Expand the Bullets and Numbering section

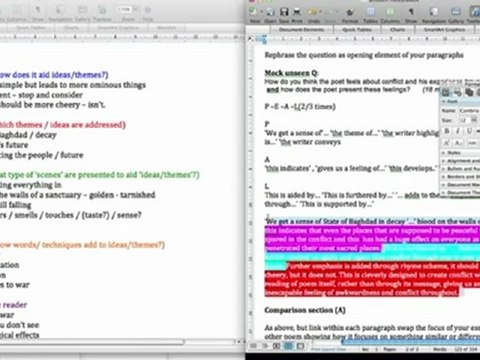(x=461, y=169)
